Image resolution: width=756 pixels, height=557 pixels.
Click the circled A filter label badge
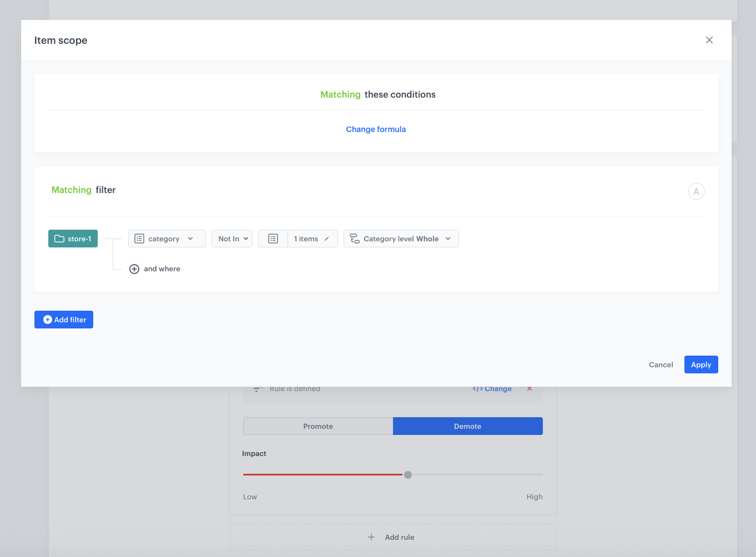click(x=696, y=191)
